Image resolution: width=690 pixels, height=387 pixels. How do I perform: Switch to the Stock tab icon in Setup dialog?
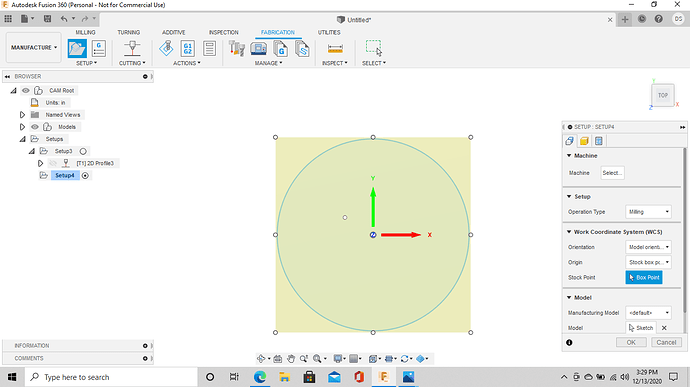coord(584,141)
